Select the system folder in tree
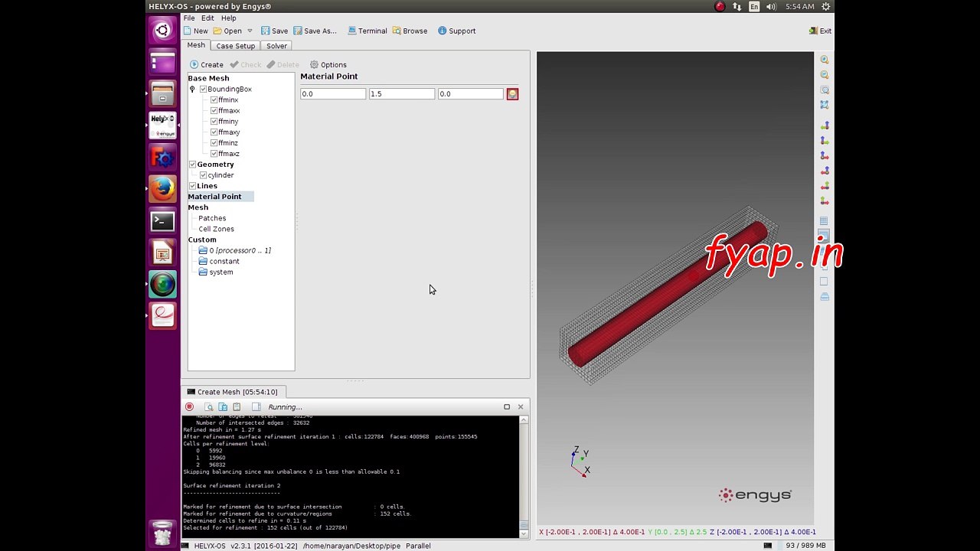 pos(216,272)
